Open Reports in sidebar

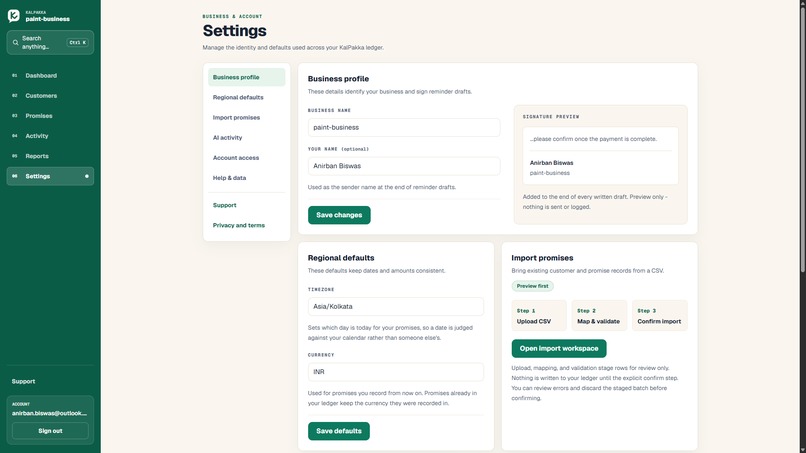(x=50, y=156)
